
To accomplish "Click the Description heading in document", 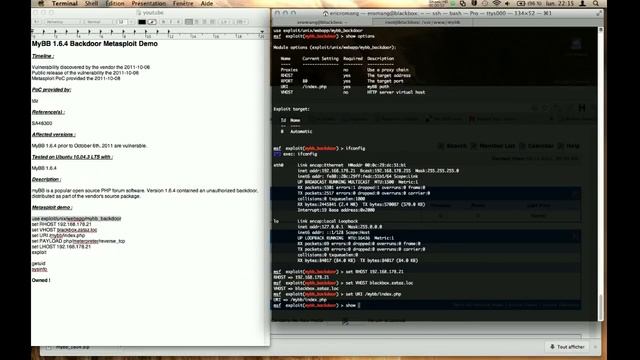I will (x=47, y=179).
